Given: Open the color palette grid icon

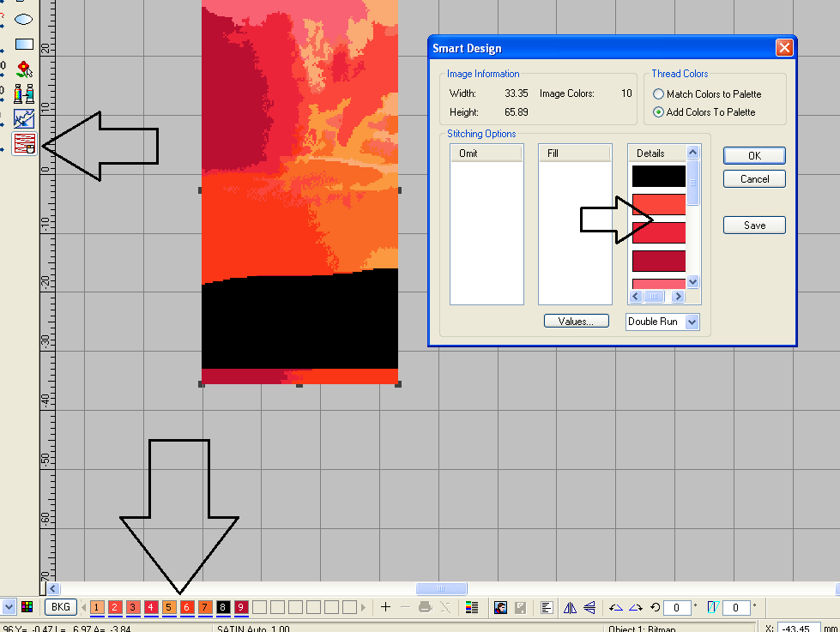Looking at the screenshot, I should 27,607.
